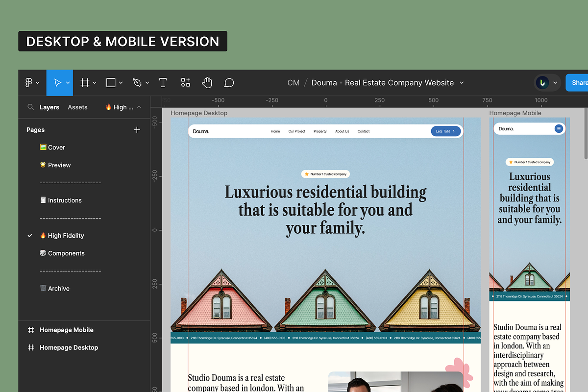Viewport: 588px width, 392px height.
Task: Click Number 1 trusted company badge on mobile
Action: (x=530, y=162)
